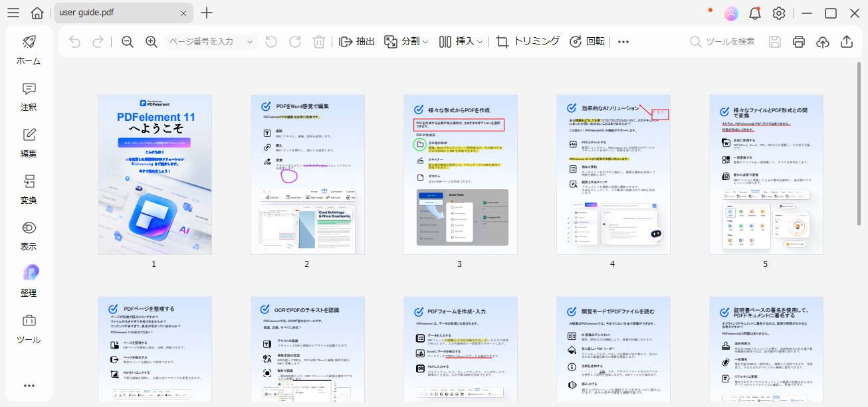Open the settings gear icon
Screen dimensions: 868x407
779,13
